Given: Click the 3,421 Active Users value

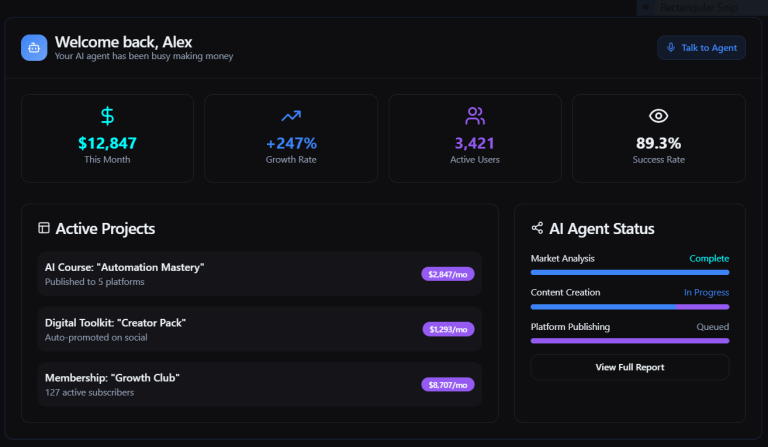Looking at the screenshot, I should pyautogui.click(x=475, y=143).
